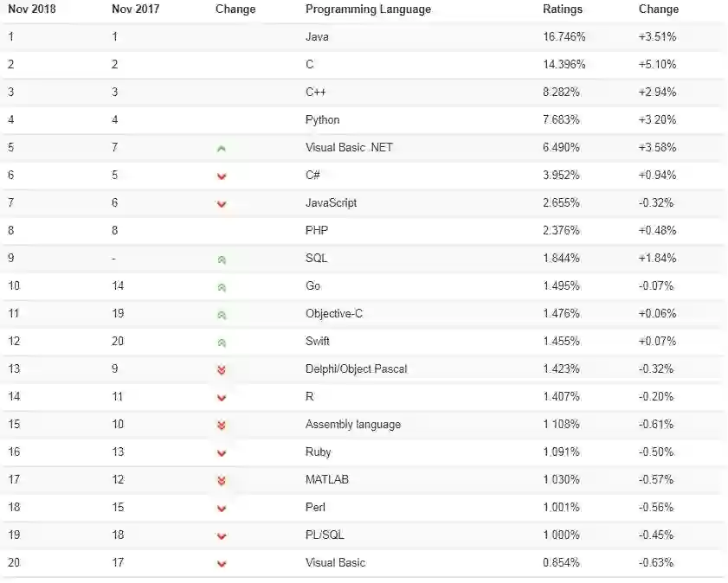Click red double-down arrow for Delphi/Object Pascal
This screenshot has height=583, width=728.
(x=222, y=370)
